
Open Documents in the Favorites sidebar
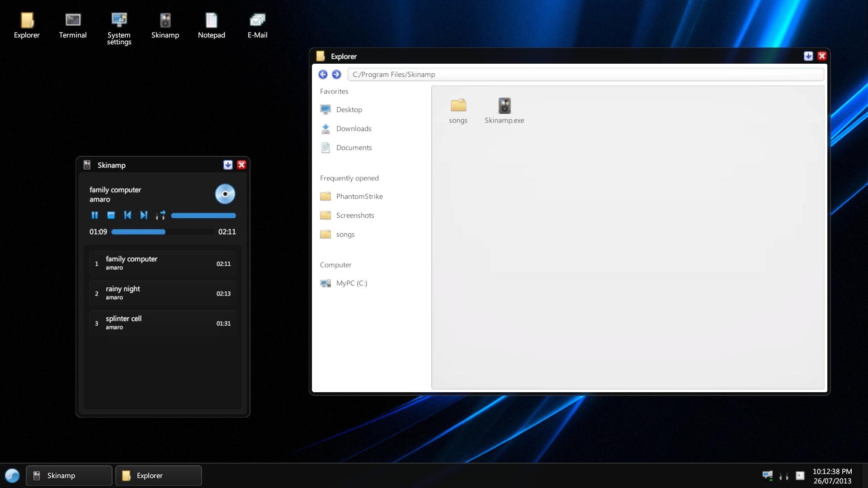354,148
